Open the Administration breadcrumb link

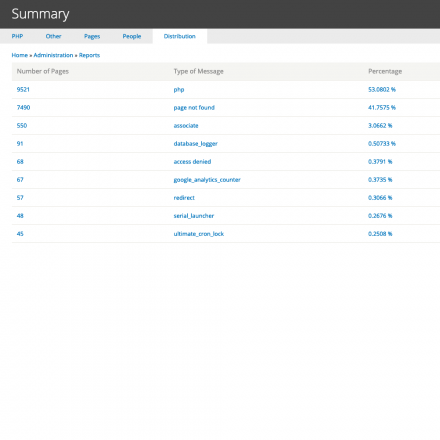pos(53,55)
